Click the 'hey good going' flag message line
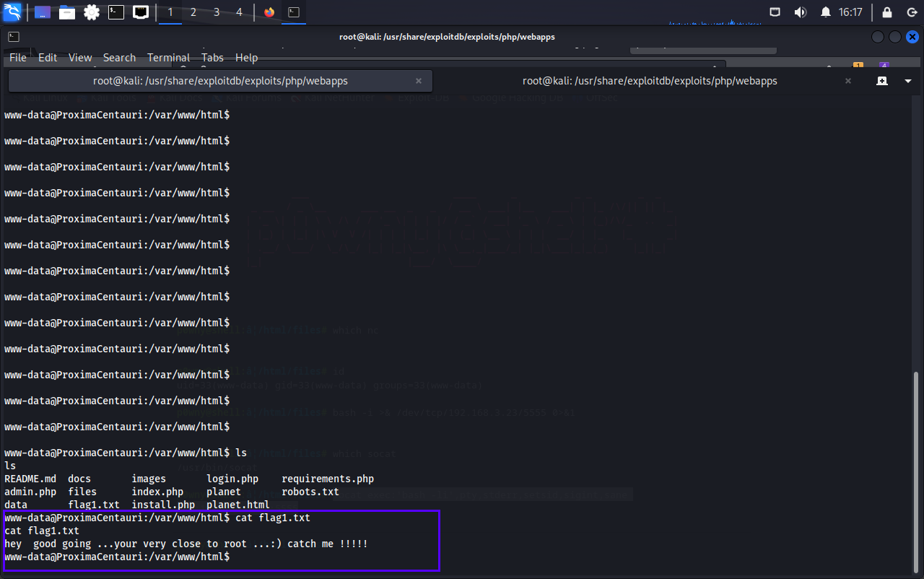Screen dimensions: 924x579 [x=186, y=544]
